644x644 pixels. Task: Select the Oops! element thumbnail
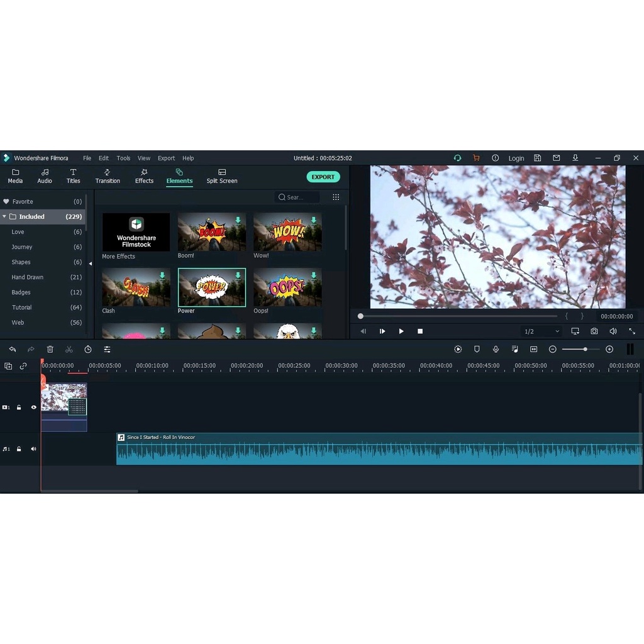click(x=287, y=287)
